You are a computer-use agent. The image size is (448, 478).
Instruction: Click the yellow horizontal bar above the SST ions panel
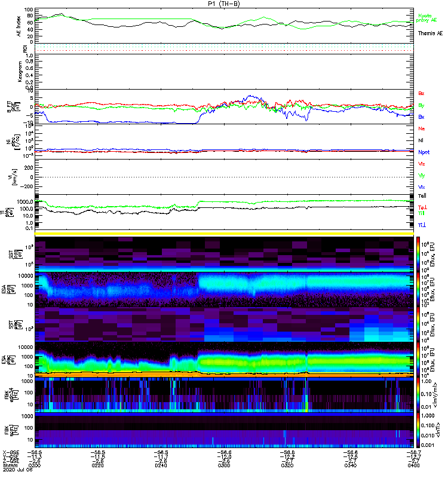[225, 234]
